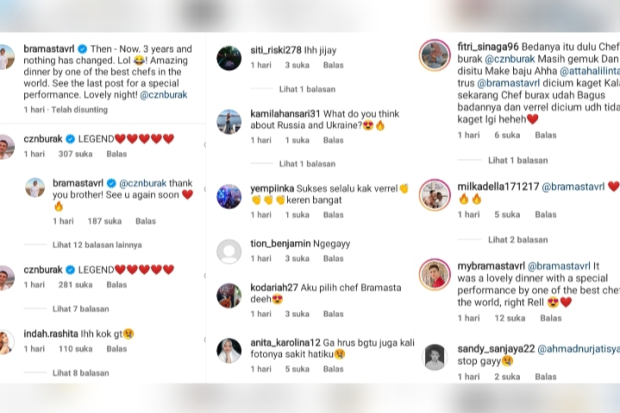Open anita_karolina12's avatar

229,350
